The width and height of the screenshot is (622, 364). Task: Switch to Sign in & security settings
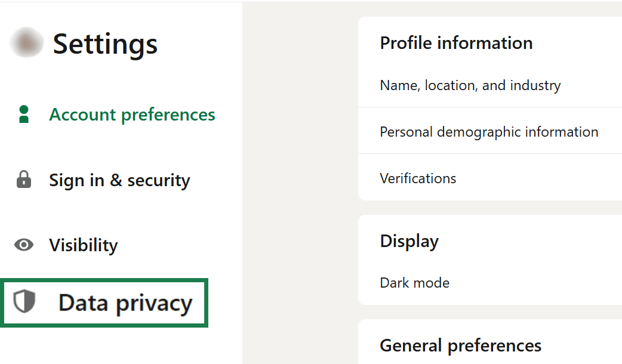click(119, 180)
